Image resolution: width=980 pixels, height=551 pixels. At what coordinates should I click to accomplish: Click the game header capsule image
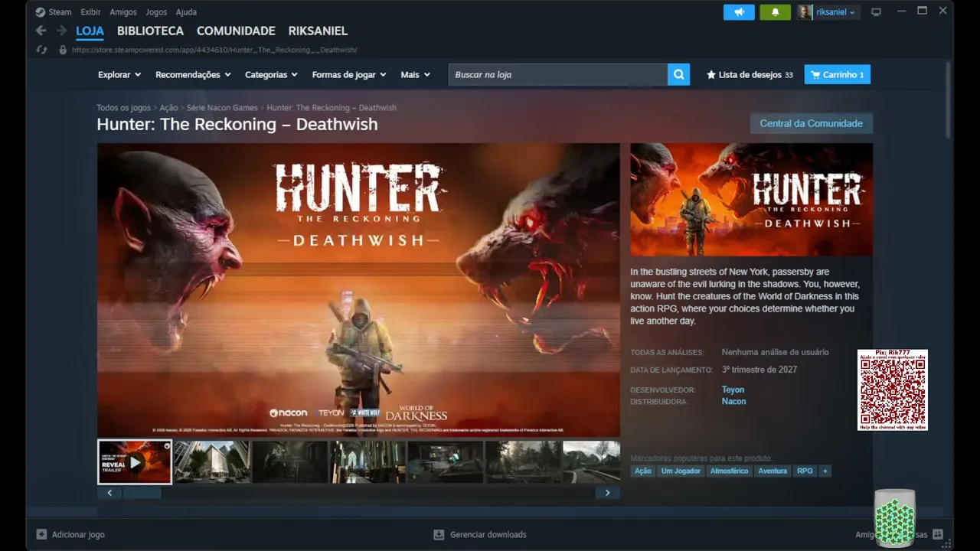coord(751,200)
